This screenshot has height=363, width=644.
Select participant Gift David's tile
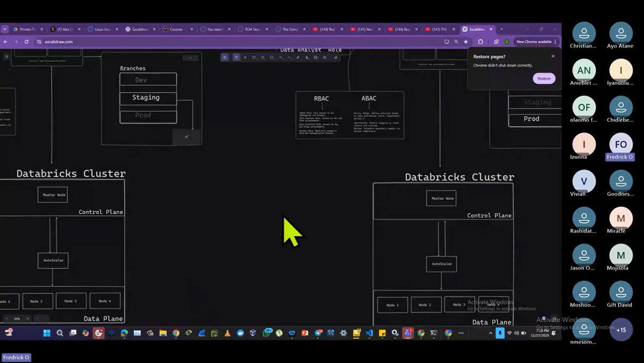tap(621, 295)
